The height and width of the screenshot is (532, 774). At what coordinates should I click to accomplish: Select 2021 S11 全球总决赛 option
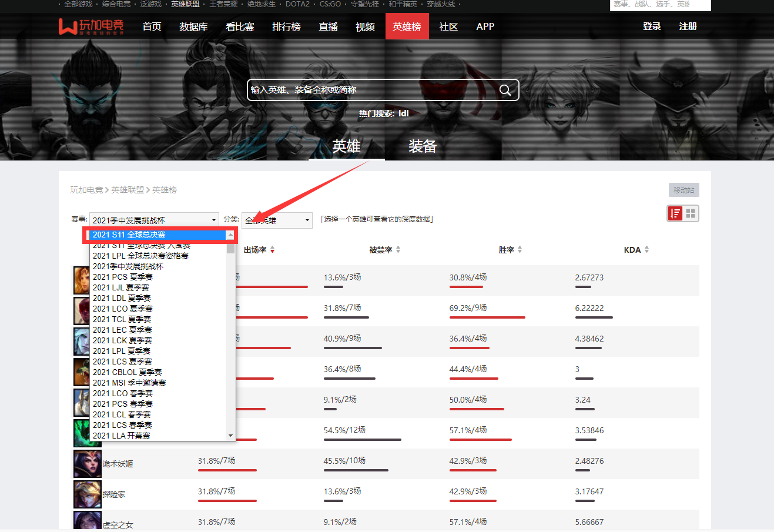[158, 235]
